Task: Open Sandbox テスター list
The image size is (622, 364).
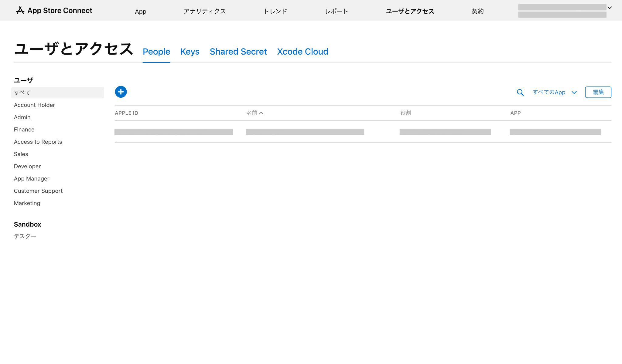Action: tap(25, 236)
